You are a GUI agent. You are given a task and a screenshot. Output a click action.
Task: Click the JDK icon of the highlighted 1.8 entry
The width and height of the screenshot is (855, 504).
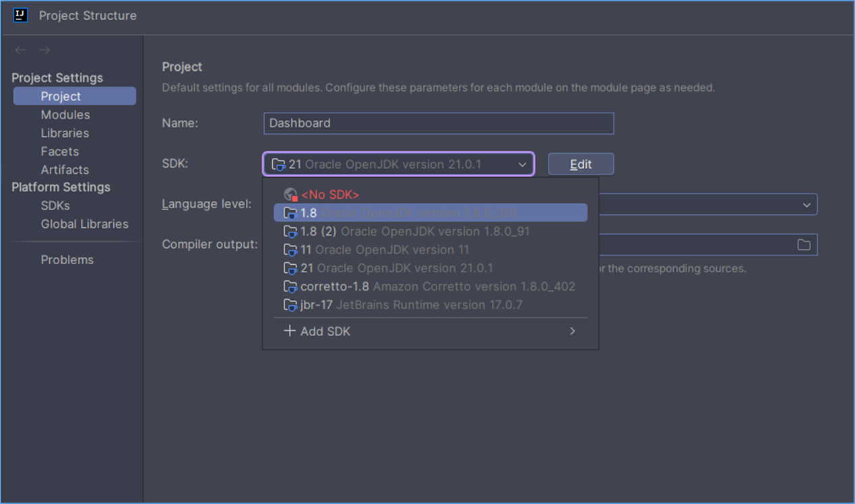tap(290, 213)
